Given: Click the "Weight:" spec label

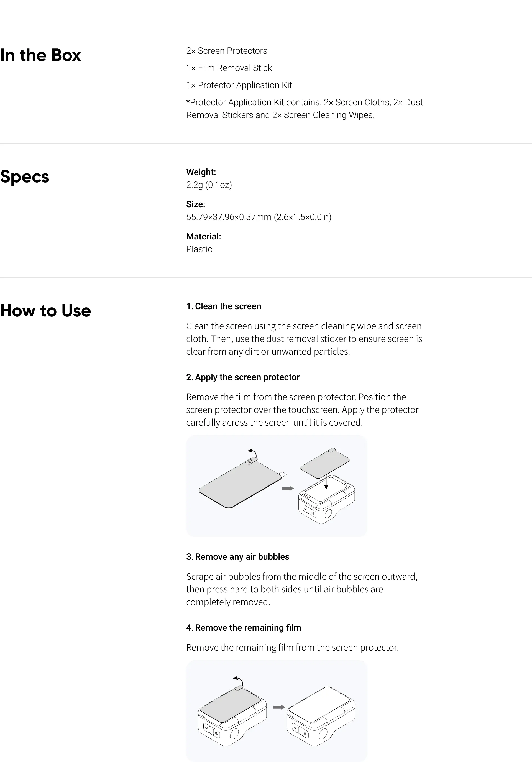Looking at the screenshot, I should [x=201, y=172].
